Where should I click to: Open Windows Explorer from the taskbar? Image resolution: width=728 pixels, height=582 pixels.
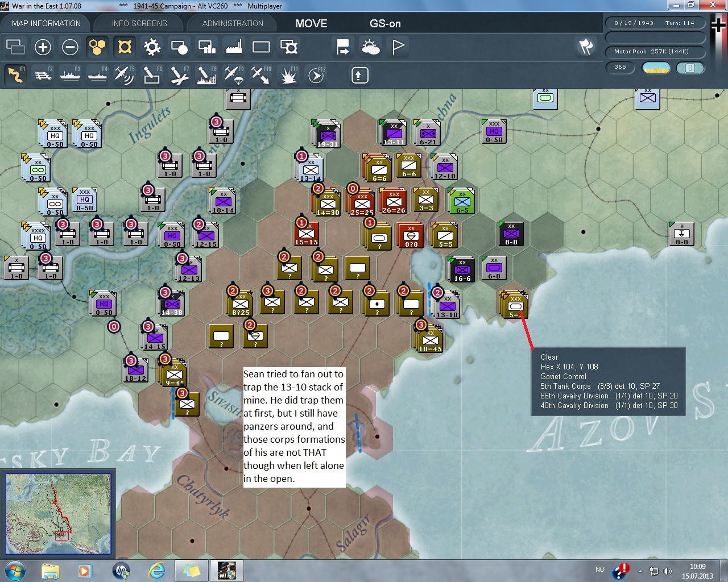(x=51, y=571)
